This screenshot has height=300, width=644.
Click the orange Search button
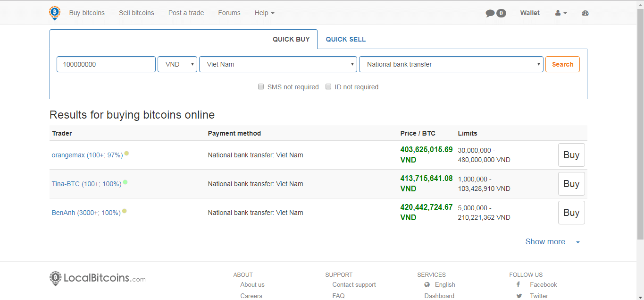562,64
